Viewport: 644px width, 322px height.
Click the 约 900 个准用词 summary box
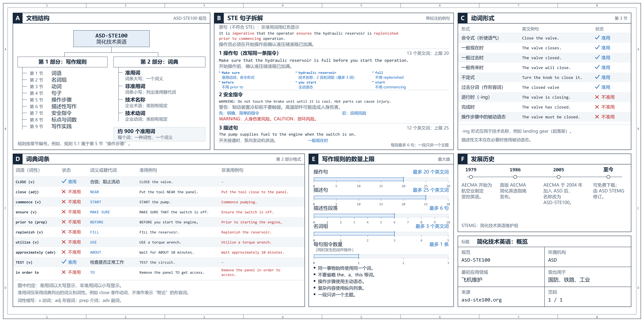click(x=159, y=134)
